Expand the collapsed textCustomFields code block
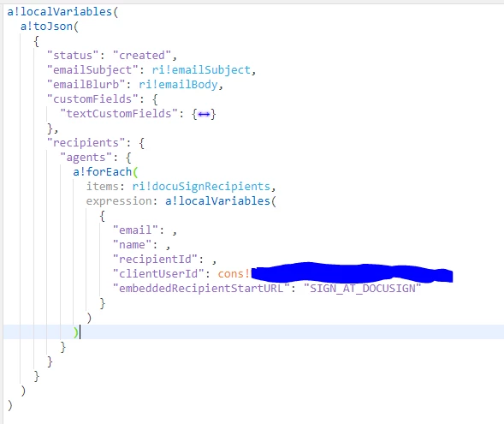 pyautogui.click(x=204, y=114)
